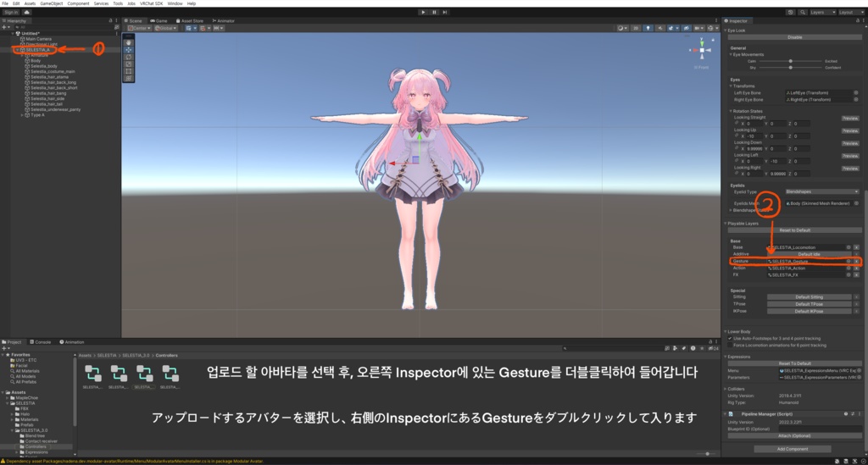
Task: Click the Hierarchy panel lock icon
Action: pos(110,21)
